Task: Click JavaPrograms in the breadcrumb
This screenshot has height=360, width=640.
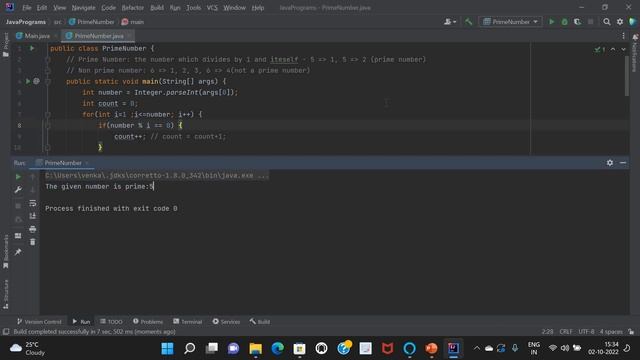Action: (x=26, y=22)
